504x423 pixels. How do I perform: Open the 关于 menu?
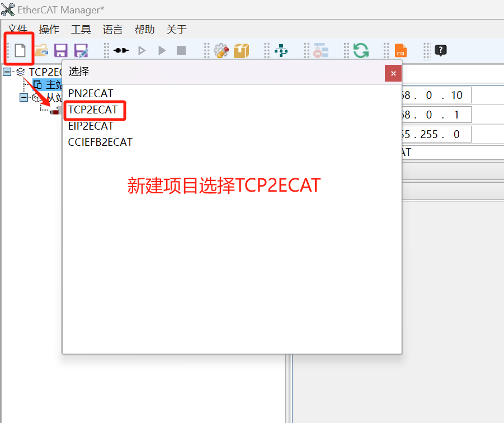click(176, 29)
